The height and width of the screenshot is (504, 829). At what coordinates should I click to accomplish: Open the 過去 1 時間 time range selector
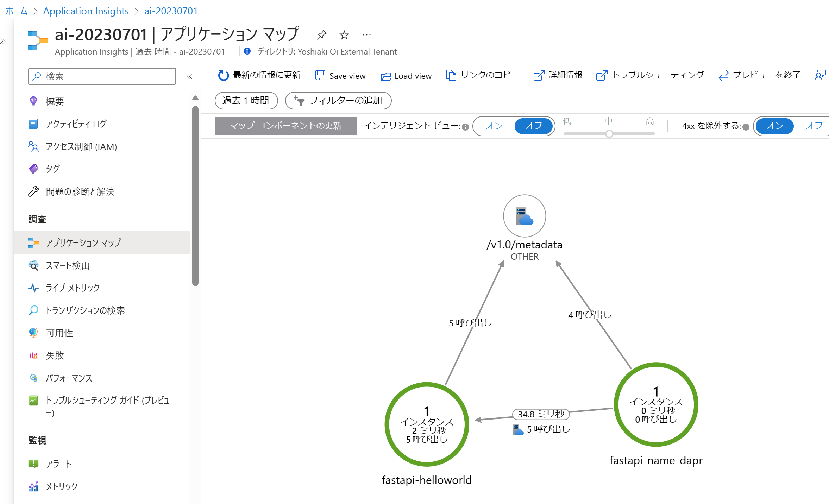click(246, 101)
